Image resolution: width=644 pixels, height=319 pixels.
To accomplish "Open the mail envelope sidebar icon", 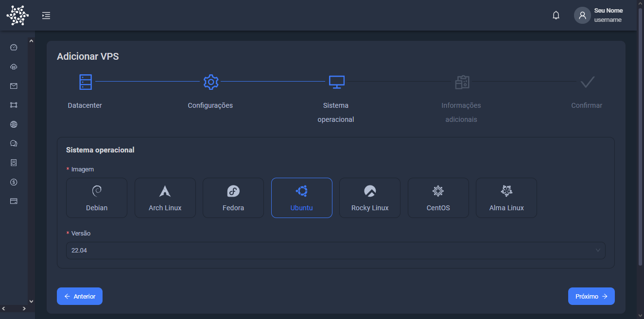I will (14, 86).
